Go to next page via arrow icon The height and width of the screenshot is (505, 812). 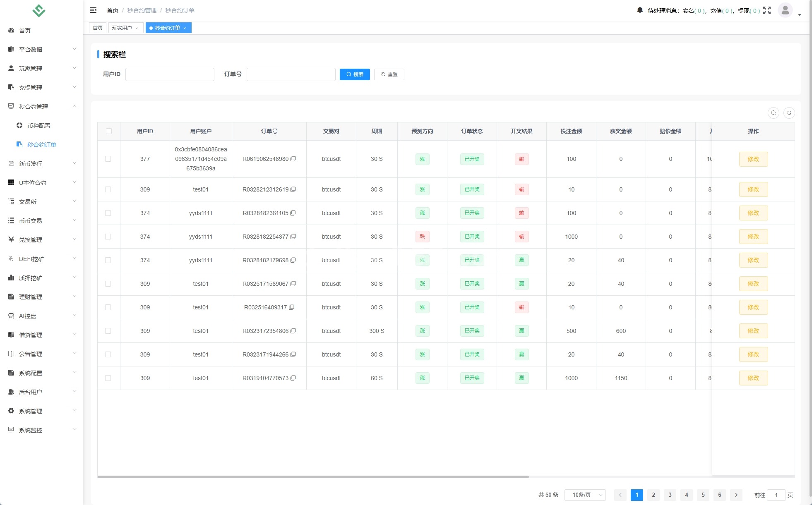736,495
